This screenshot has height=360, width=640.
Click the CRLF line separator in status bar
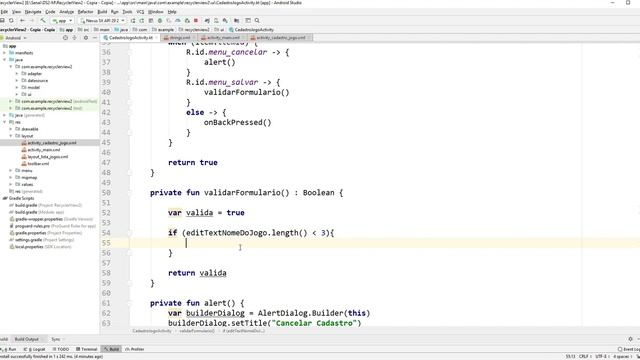(x=584, y=356)
